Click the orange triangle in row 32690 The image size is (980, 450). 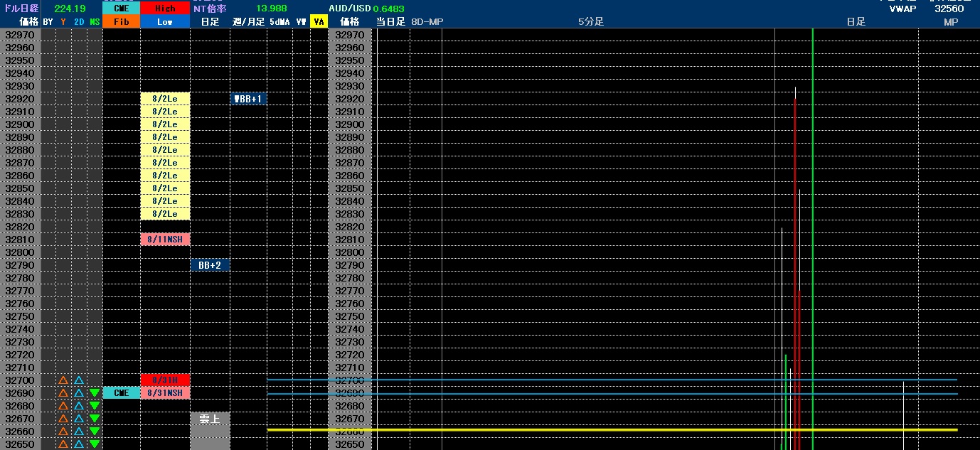click(63, 393)
